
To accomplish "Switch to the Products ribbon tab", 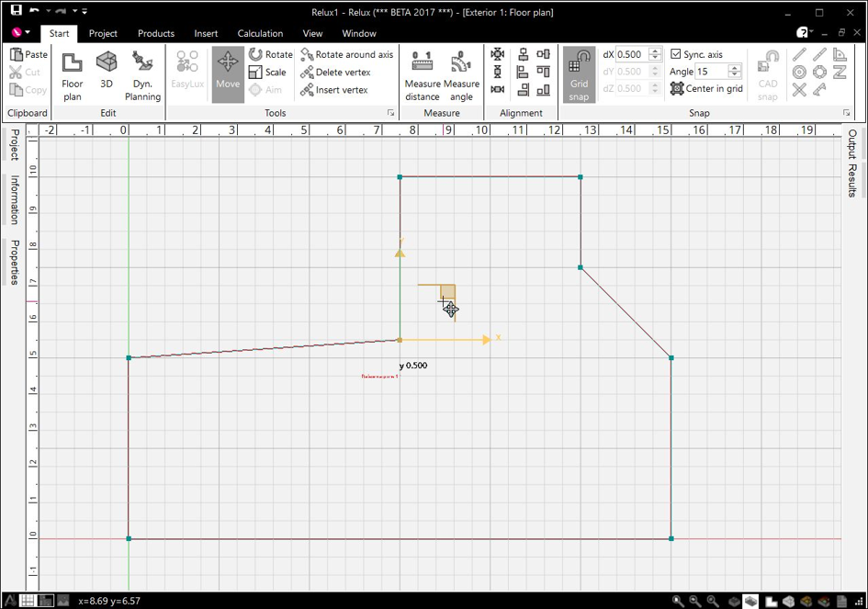I will (x=156, y=33).
